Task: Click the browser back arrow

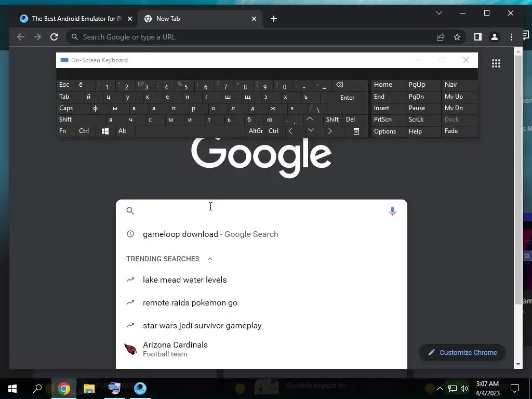Action: tap(21, 37)
